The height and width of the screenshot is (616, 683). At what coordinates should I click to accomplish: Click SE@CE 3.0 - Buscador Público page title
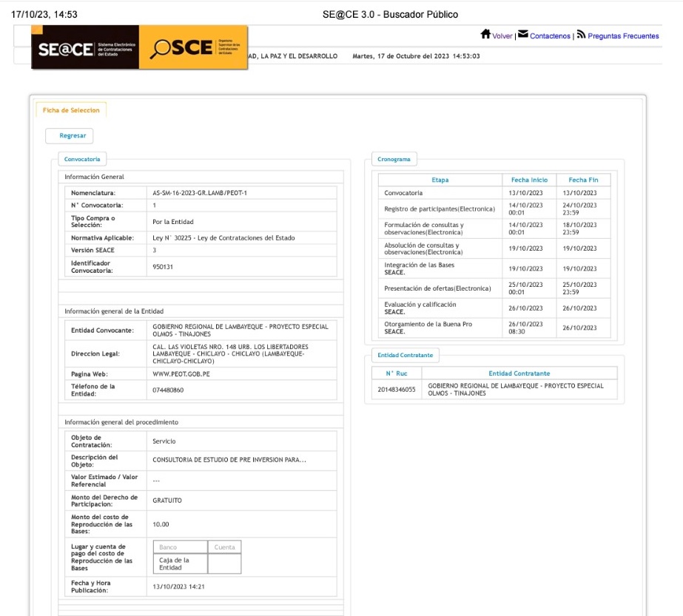tap(390, 14)
